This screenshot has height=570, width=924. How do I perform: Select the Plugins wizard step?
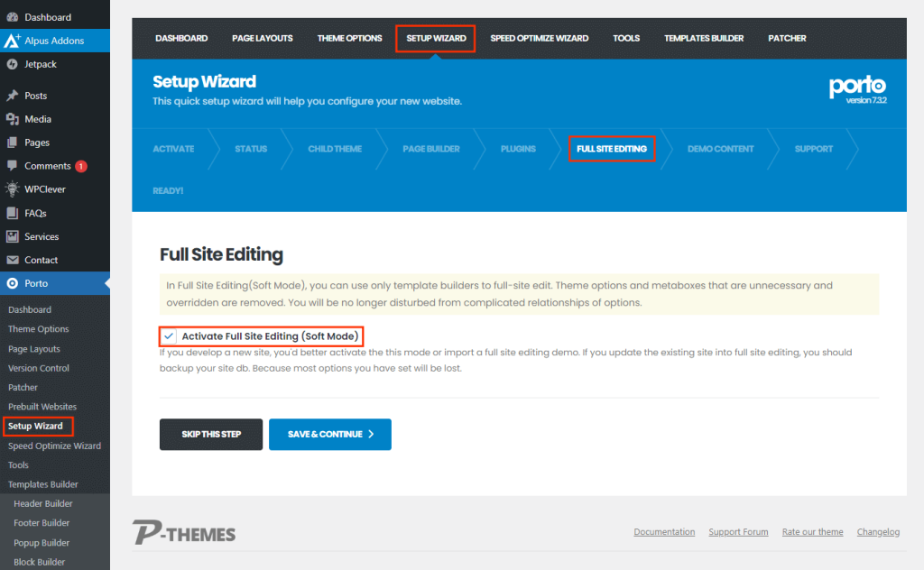click(x=518, y=149)
